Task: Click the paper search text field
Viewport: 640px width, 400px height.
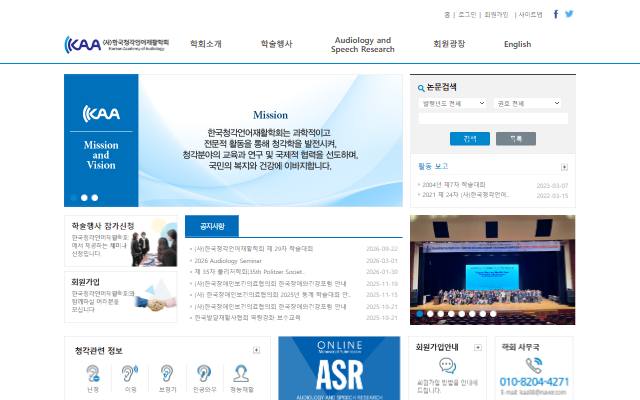Action: [x=493, y=118]
